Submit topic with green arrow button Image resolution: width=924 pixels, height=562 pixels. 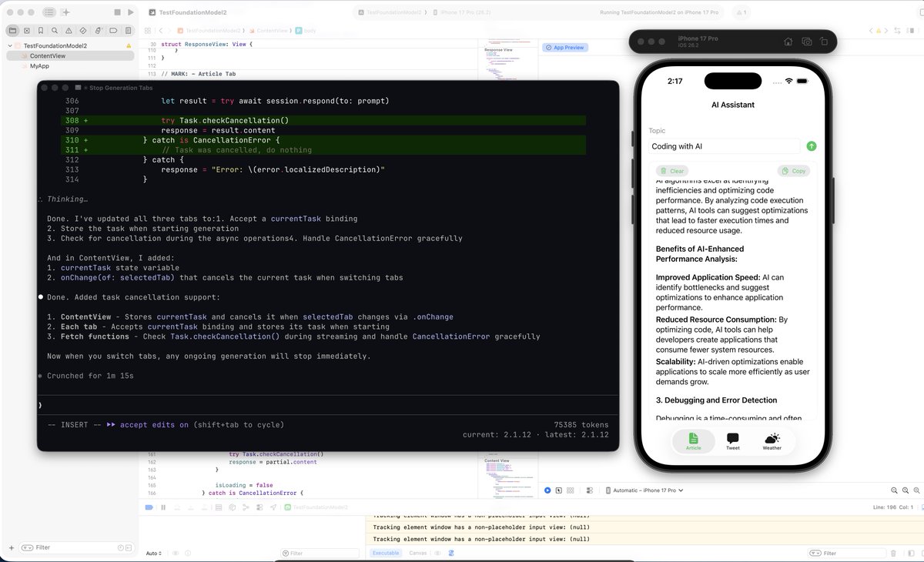point(812,146)
